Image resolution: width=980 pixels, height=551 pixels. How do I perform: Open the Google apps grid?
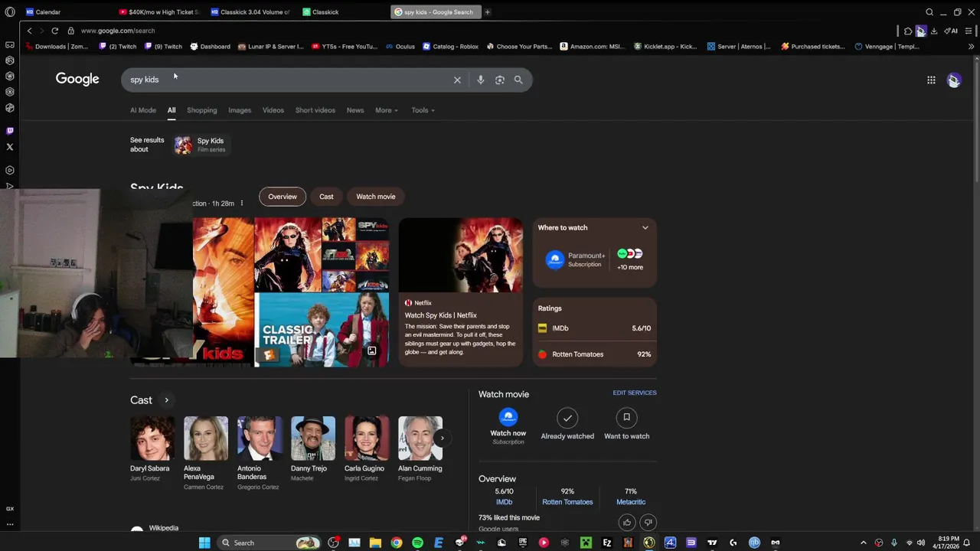(931, 80)
